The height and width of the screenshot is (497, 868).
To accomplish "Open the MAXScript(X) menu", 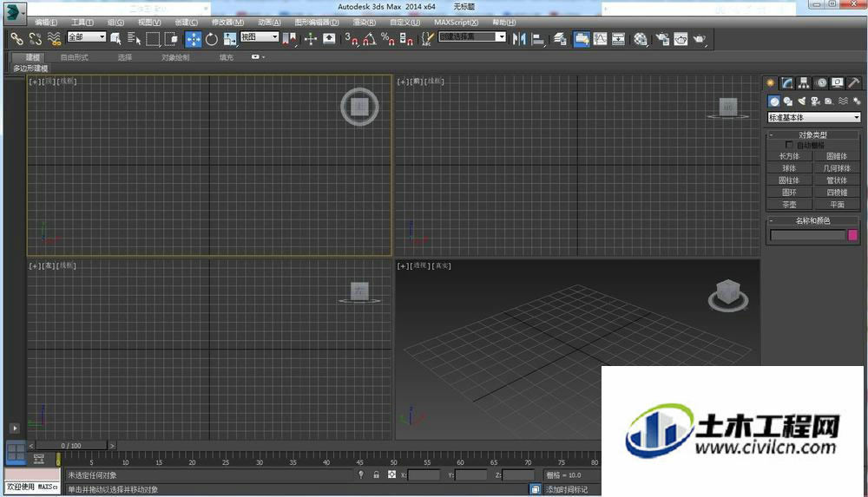I will click(x=457, y=23).
